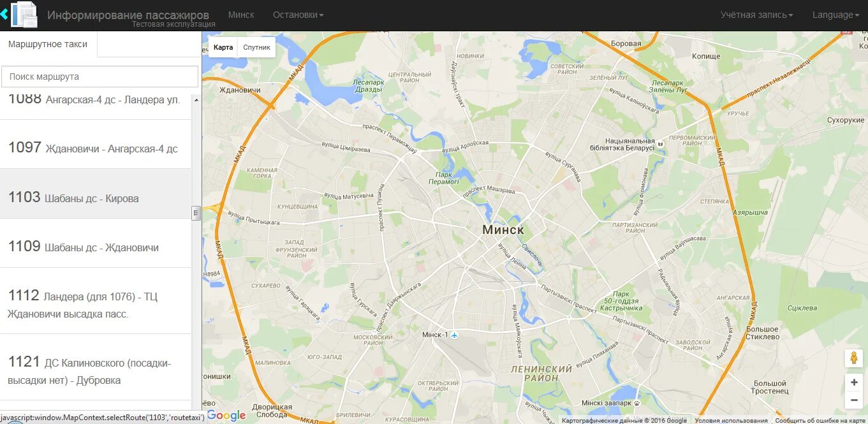Viewport: 868px width, 424px height.
Task: Click the document logo icon in header
Action: coord(25,15)
